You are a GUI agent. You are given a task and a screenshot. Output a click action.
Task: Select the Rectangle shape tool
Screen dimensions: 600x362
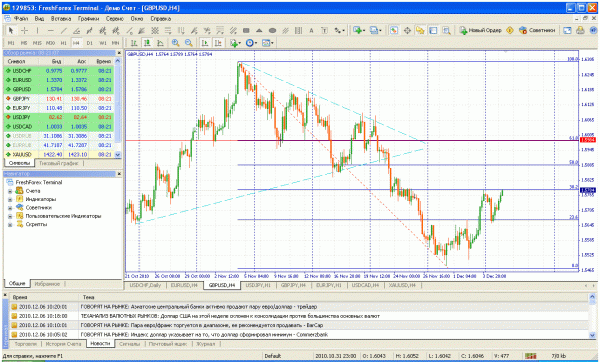point(246,30)
